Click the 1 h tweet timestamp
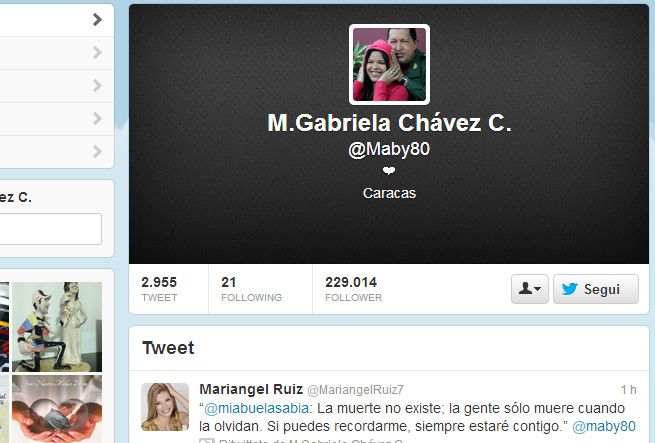This screenshot has height=443, width=655. (628, 390)
